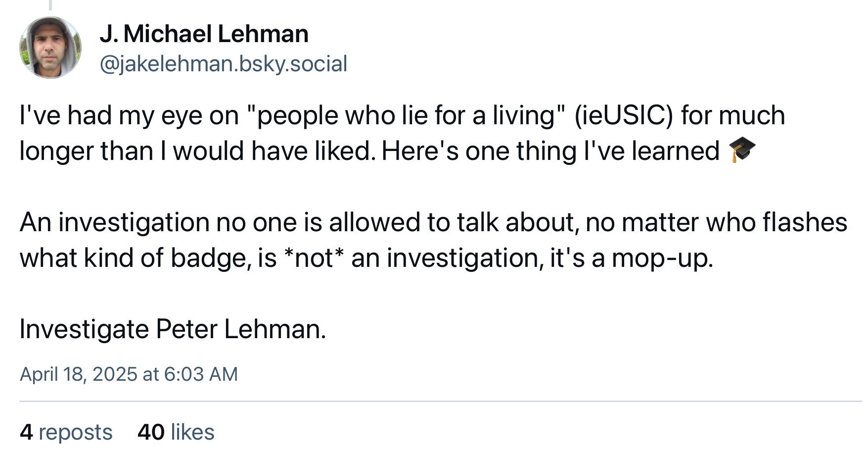Click the "Here's one thing I've learned" sentence
This screenshot has height=456, width=868.
coord(550,151)
